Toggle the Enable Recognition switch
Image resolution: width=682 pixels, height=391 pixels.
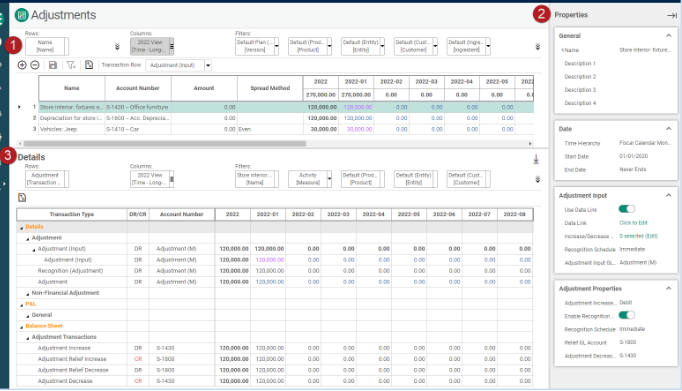626,315
